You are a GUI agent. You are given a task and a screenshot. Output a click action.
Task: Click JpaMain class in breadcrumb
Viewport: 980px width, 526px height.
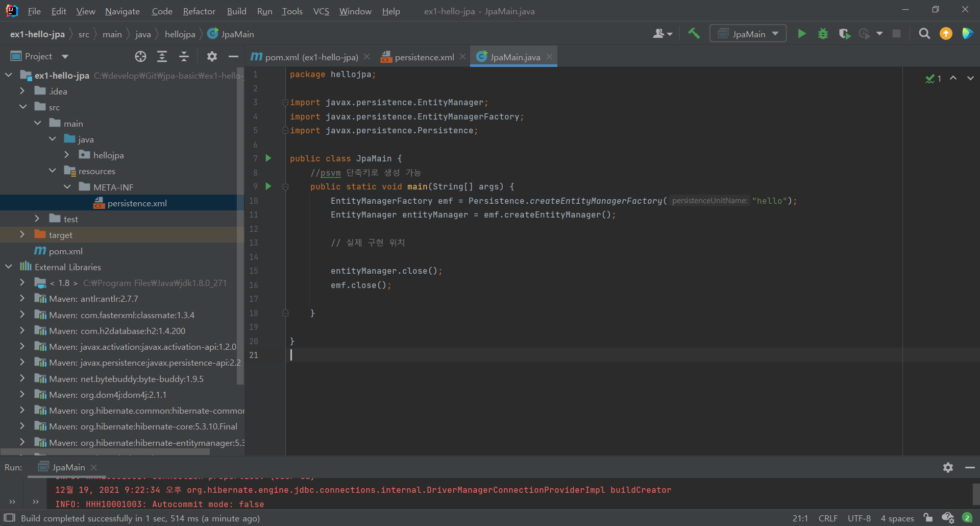pos(231,34)
